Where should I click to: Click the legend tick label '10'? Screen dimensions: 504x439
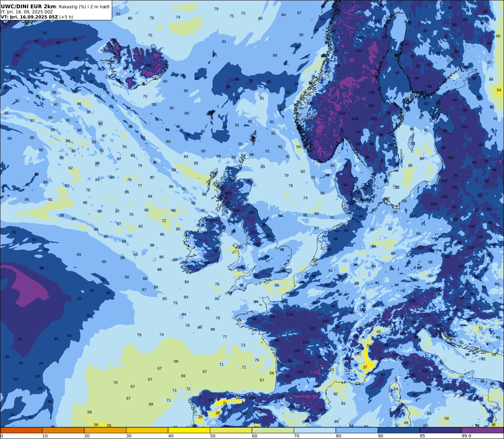tap(45, 436)
